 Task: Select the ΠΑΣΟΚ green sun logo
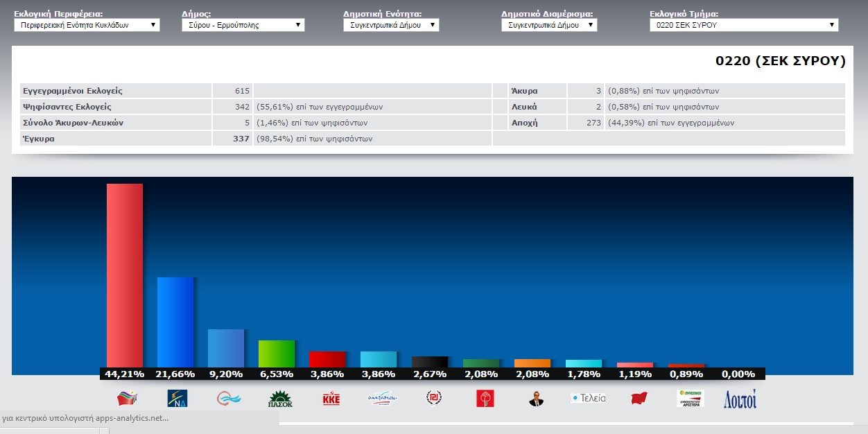(x=280, y=399)
